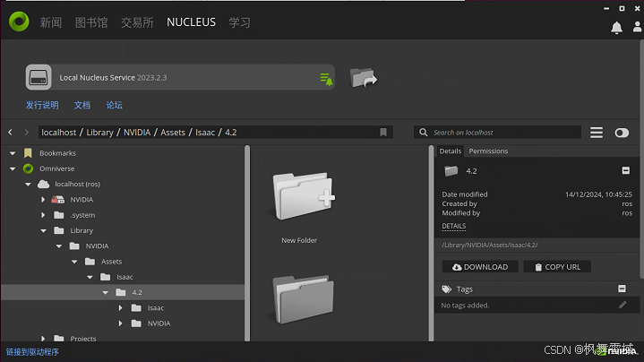Image resolution: width=644 pixels, height=362 pixels.
Task: Click the Tags label icon
Action: click(x=446, y=289)
